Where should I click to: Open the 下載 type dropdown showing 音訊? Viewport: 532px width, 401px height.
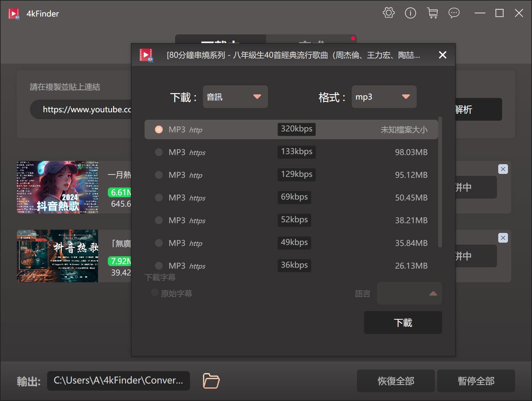click(235, 97)
